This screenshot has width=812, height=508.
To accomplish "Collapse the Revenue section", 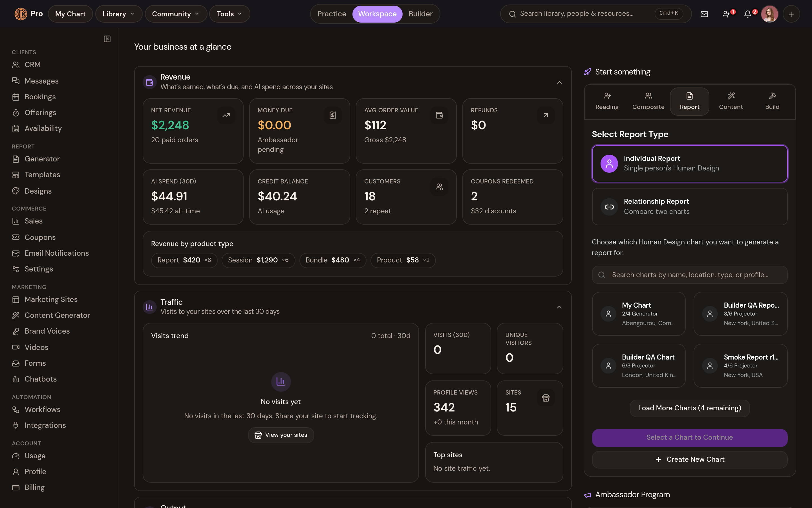I will 559,82.
